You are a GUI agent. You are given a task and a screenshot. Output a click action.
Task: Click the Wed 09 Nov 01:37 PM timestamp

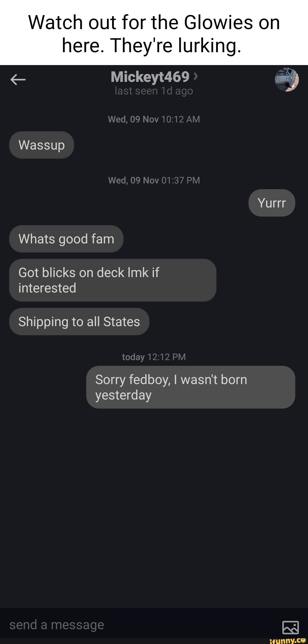[154, 180]
